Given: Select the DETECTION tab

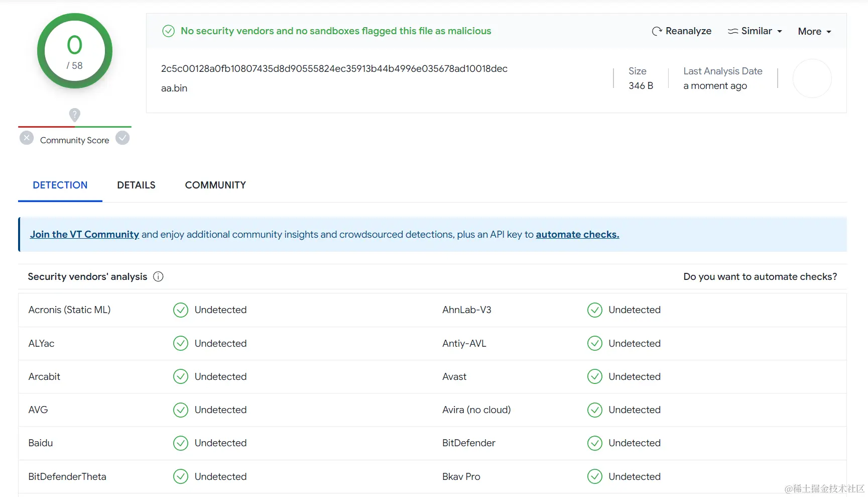Looking at the screenshot, I should pyautogui.click(x=60, y=185).
